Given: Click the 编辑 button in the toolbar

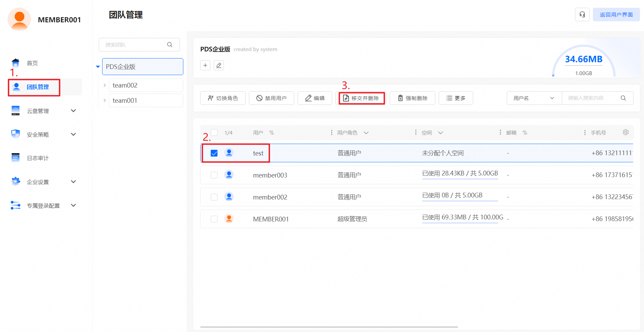Looking at the screenshot, I should point(315,98).
